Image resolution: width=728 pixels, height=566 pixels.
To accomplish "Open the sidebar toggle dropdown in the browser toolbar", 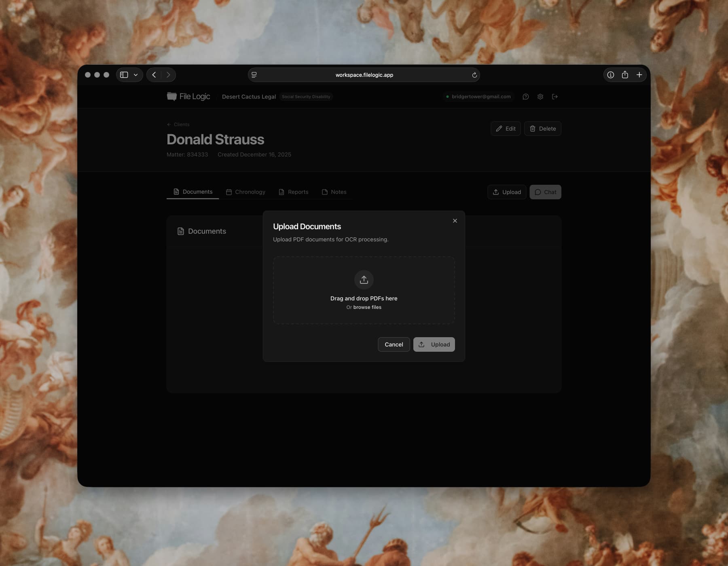I will pos(135,75).
